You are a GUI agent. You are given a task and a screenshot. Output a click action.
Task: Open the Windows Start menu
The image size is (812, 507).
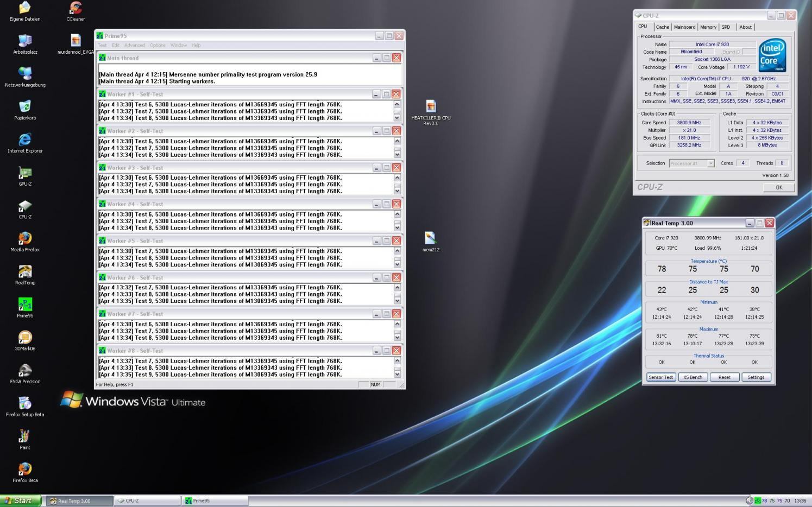click(x=21, y=500)
